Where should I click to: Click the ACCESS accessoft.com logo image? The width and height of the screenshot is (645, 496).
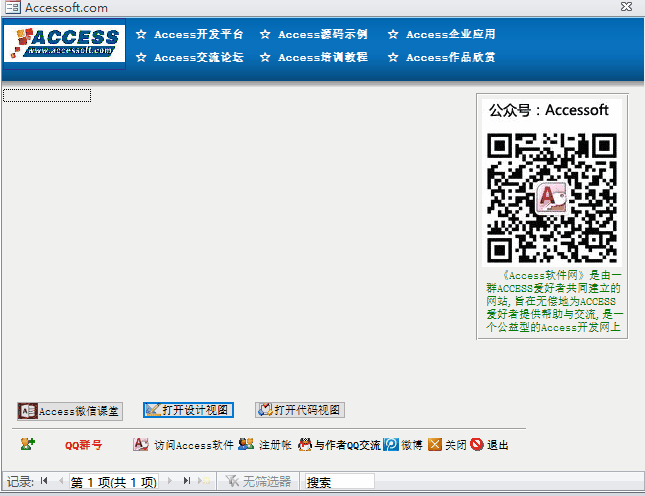point(64,44)
